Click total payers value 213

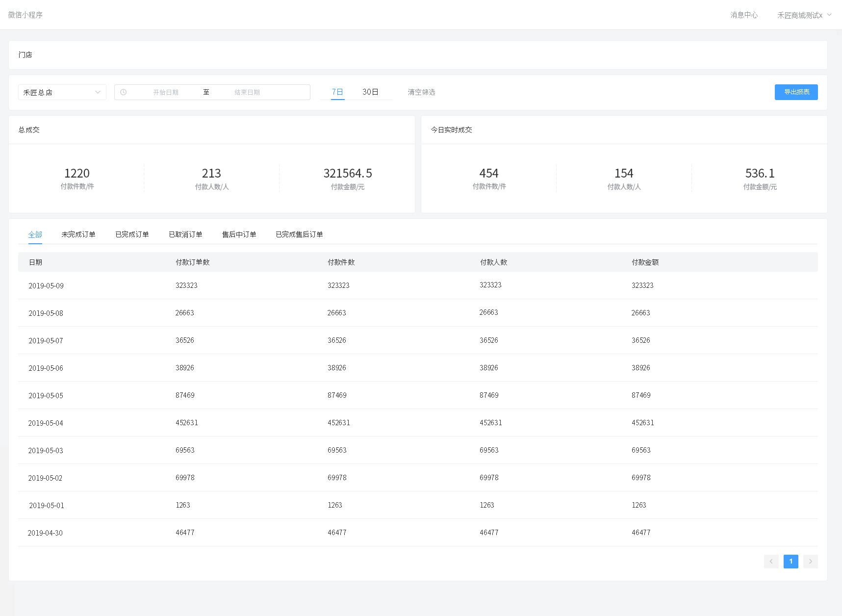coord(211,173)
